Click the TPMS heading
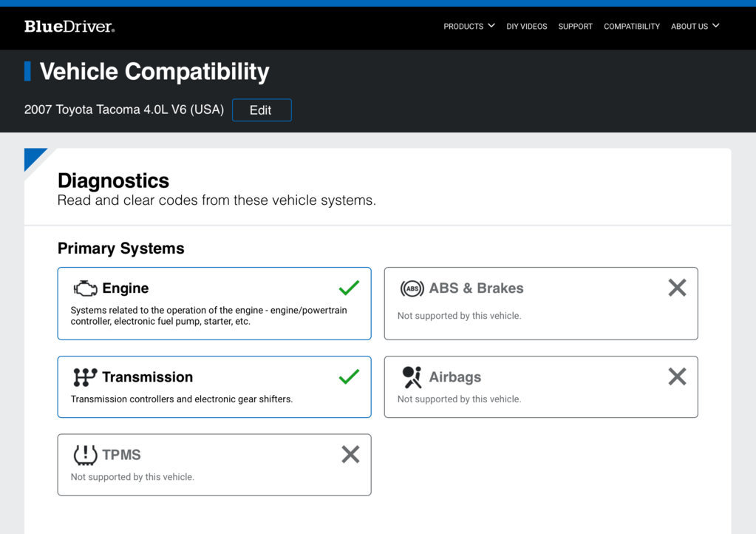The image size is (756, 534). (121, 454)
